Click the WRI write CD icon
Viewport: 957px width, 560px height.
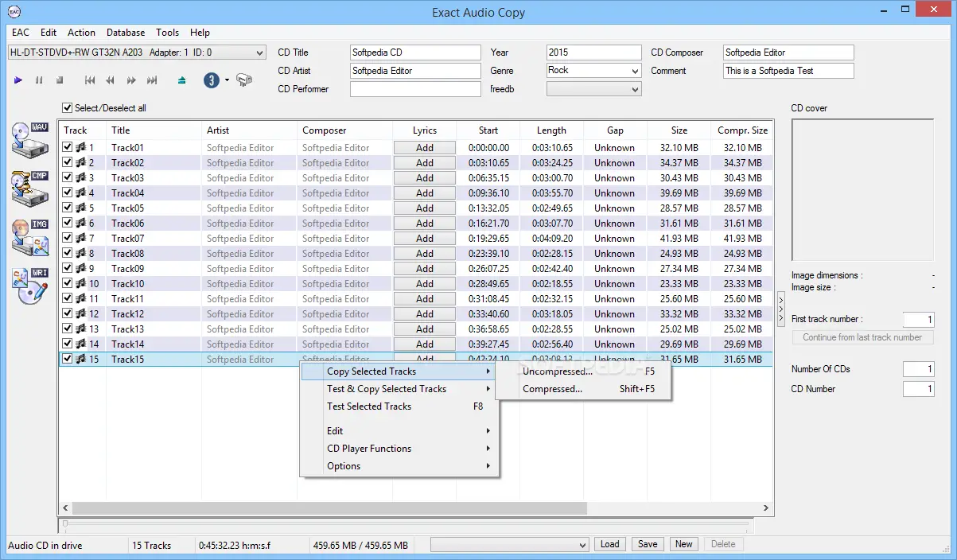pos(30,286)
